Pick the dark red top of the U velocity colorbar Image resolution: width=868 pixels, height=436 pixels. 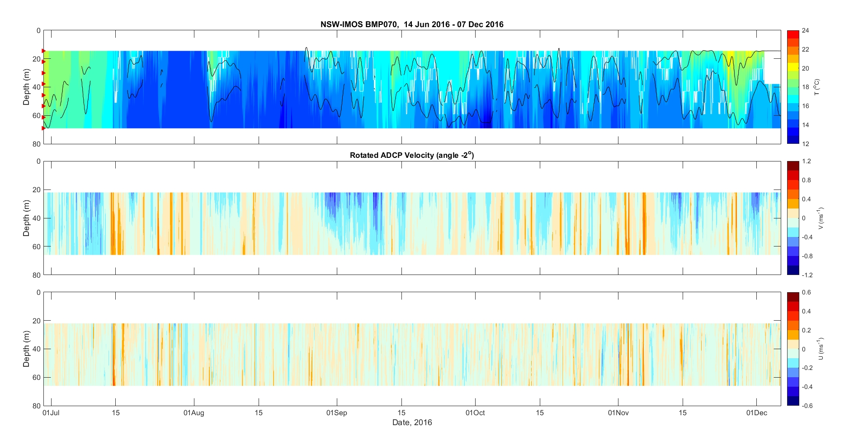click(793, 297)
